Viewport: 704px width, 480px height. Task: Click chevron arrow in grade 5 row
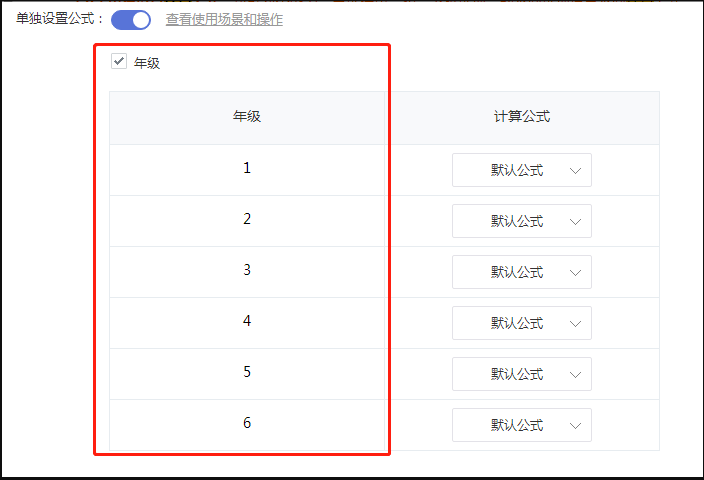click(x=575, y=374)
